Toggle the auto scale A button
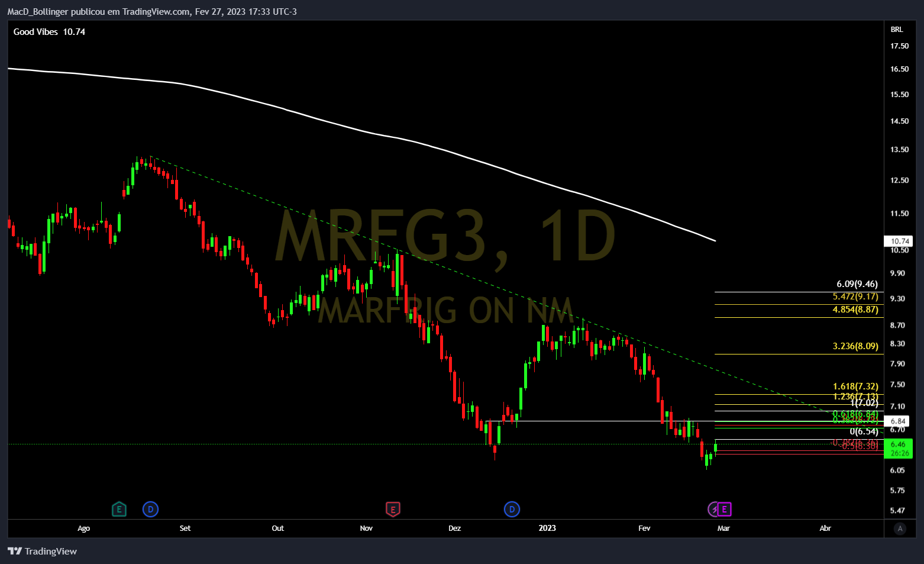This screenshot has width=924, height=564. (900, 528)
